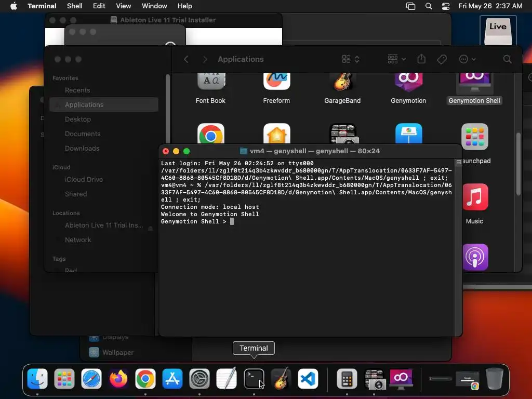Select the Genymotion app icon
Viewport: 532px width, 399px height.
(x=408, y=82)
